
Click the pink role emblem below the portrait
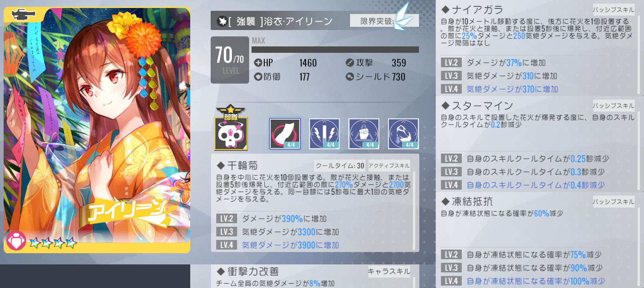click(x=16, y=241)
